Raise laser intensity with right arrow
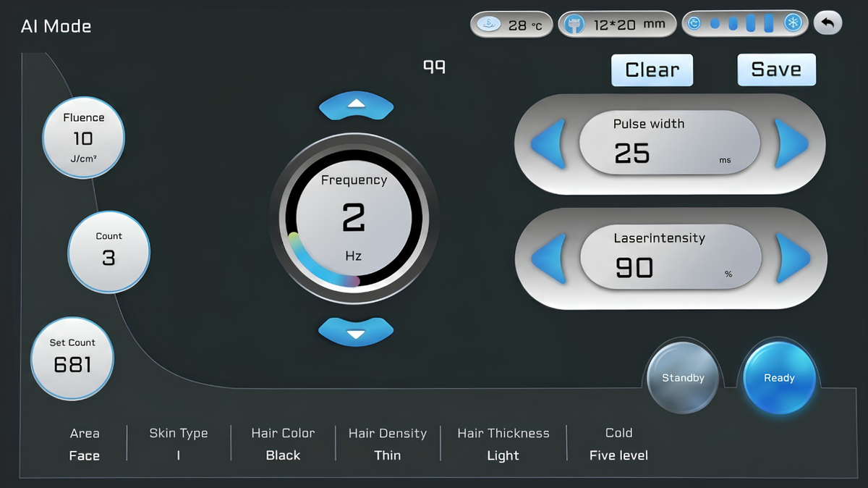868x488 pixels. pyautogui.click(x=792, y=258)
